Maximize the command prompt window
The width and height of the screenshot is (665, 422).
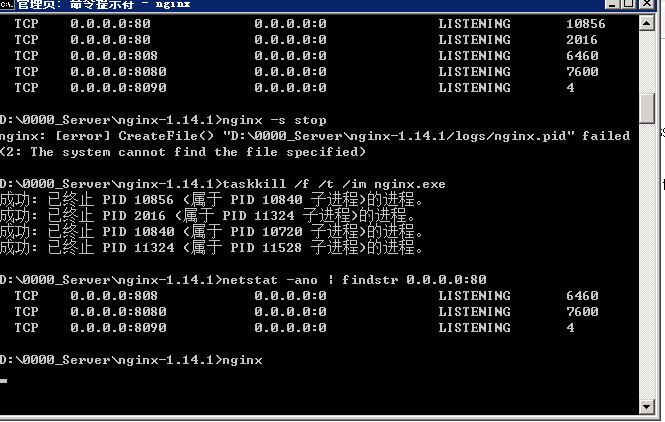pos(629,4)
